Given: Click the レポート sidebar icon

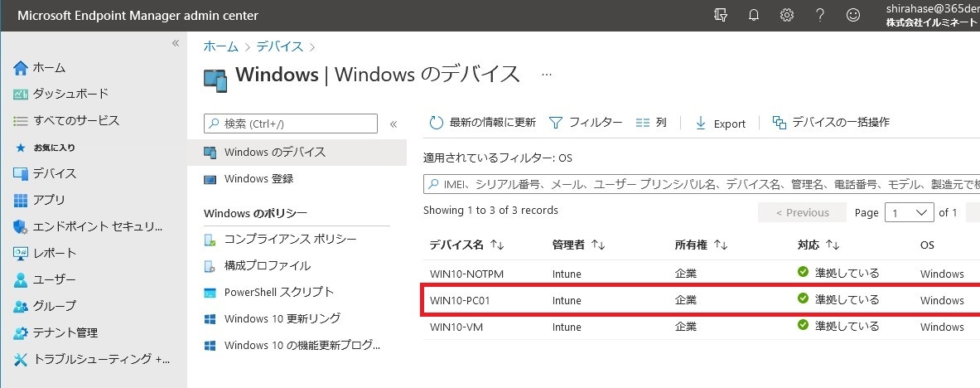Looking at the screenshot, I should pos(21,253).
